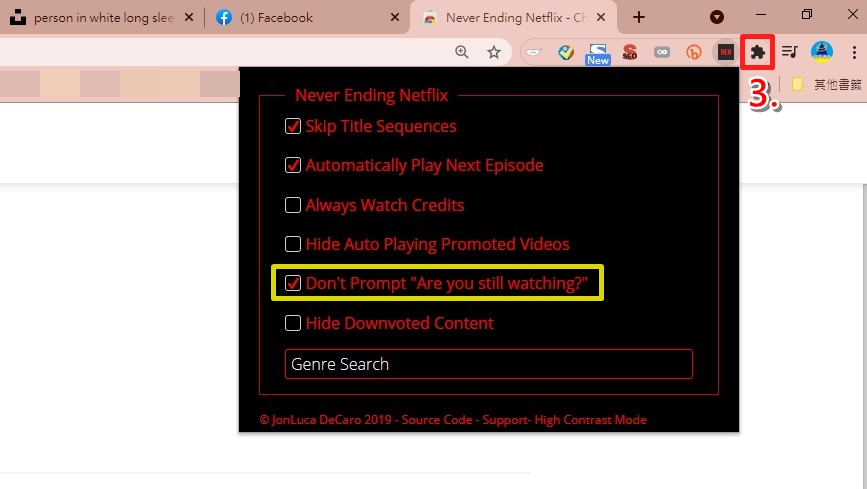Image resolution: width=867 pixels, height=489 pixels.
Task: Open the 其他書籤 bookmarks folder
Action: [x=827, y=85]
